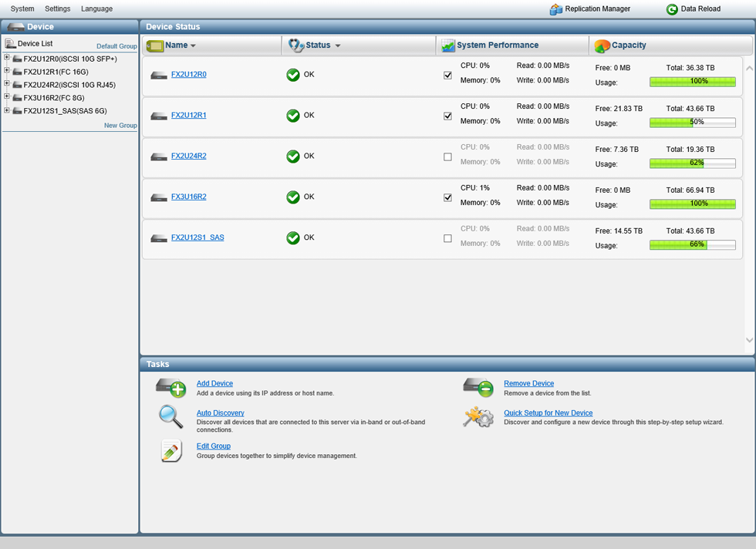Click the device icon beside FX2U12R0 link

159,76
